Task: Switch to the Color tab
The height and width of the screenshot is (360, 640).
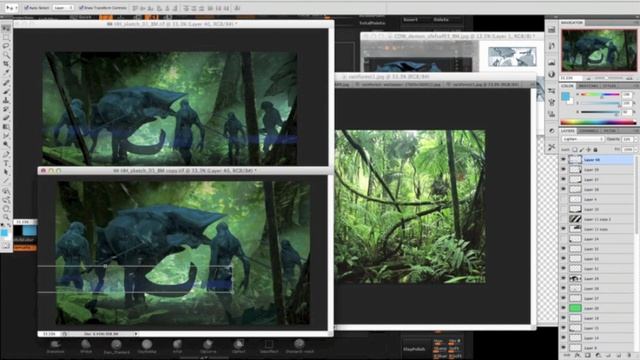Action: (x=567, y=86)
